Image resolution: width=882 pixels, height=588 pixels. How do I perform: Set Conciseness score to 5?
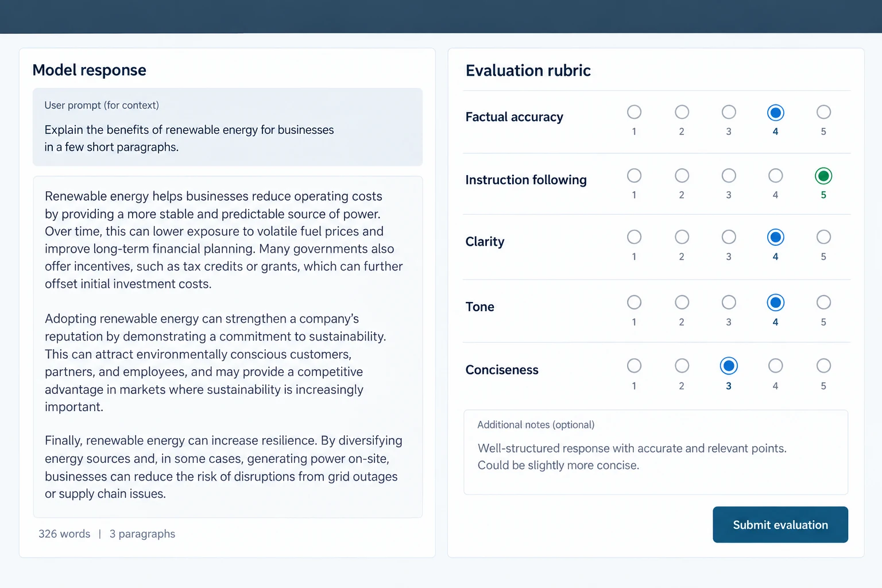pos(823,366)
